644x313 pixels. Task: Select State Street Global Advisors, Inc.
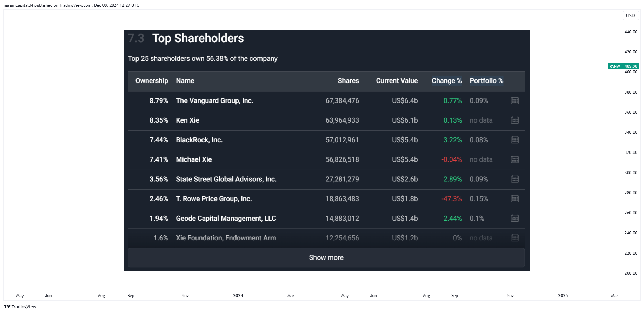pos(226,180)
